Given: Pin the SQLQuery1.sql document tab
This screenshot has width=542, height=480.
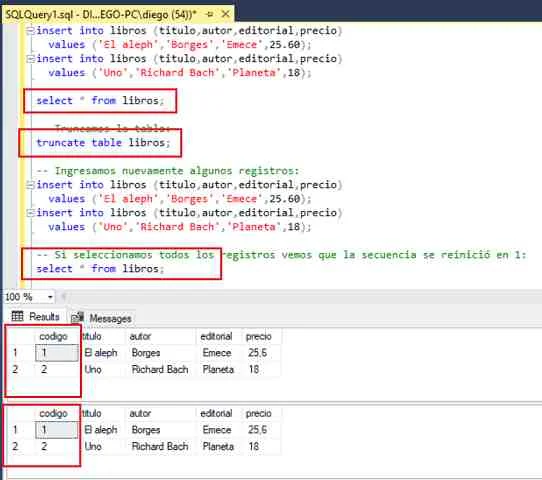Looking at the screenshot, I should [209, 14].
